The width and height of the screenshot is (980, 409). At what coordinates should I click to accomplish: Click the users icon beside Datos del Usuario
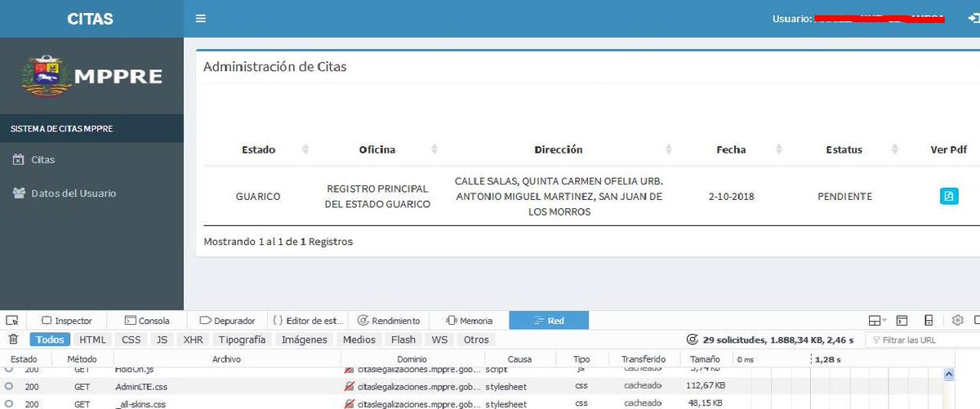(x=18, y=193)
